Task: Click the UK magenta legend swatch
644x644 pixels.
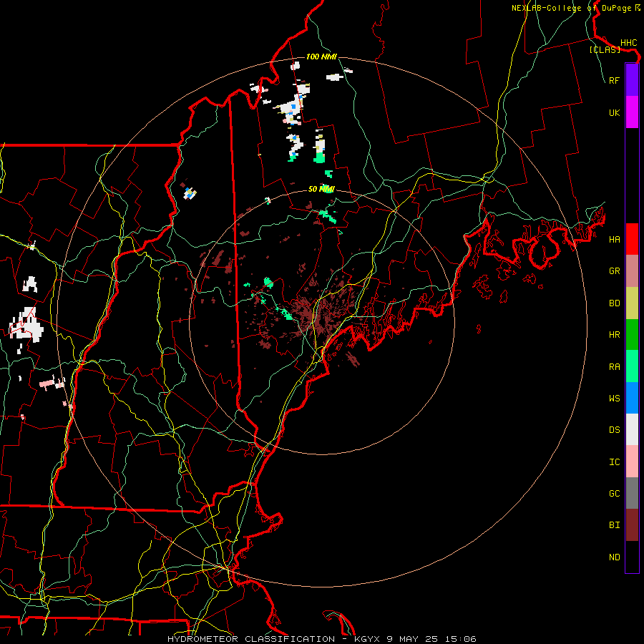Action: pos(632,112)
